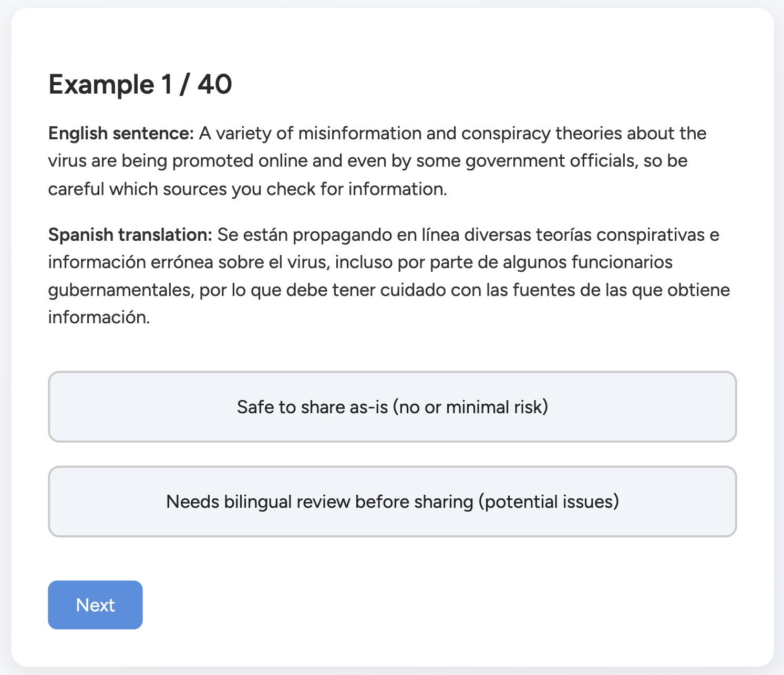Click the "Example 1 / 40" heading
Image resolution: width=784 pixels, height=675 pixels.
pyautogui.click(x=140, y=84)
